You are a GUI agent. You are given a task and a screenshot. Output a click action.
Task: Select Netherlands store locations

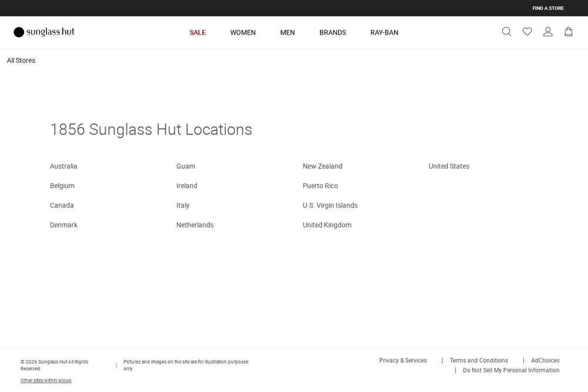click(x=195, y=225)
